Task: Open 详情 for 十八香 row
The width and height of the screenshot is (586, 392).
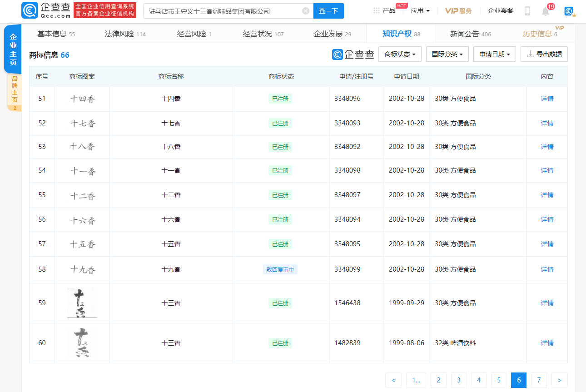Action: 547,147
